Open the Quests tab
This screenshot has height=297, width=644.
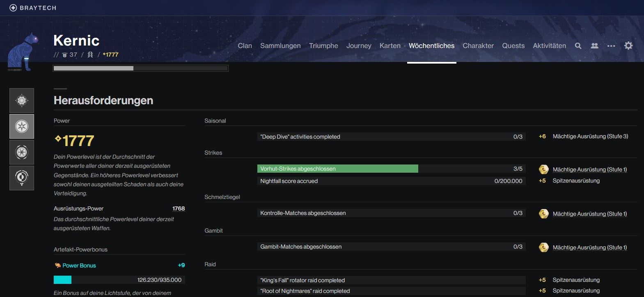(x=513, y=46)
